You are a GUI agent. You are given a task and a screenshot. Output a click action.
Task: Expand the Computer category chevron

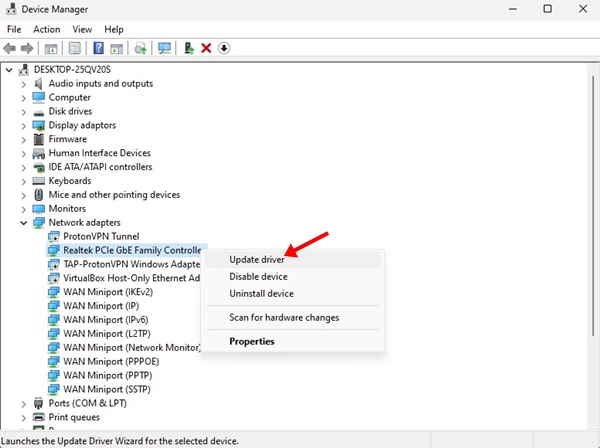pyautogui.click(x=24, y=98)
